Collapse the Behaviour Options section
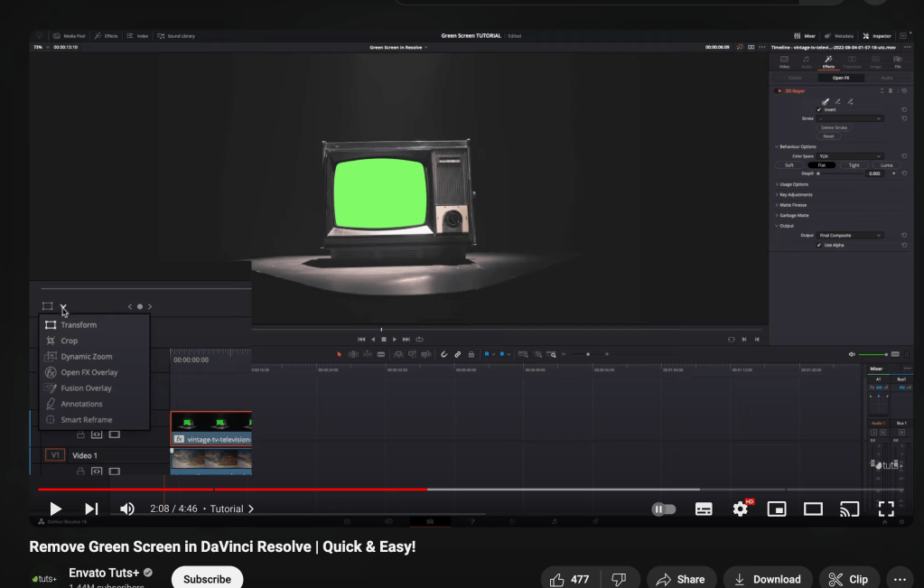 [x=796, y=146]
